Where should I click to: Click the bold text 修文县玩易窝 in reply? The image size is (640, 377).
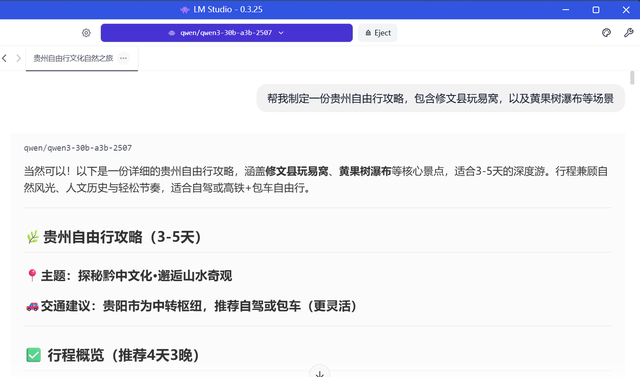pos(297,171)
